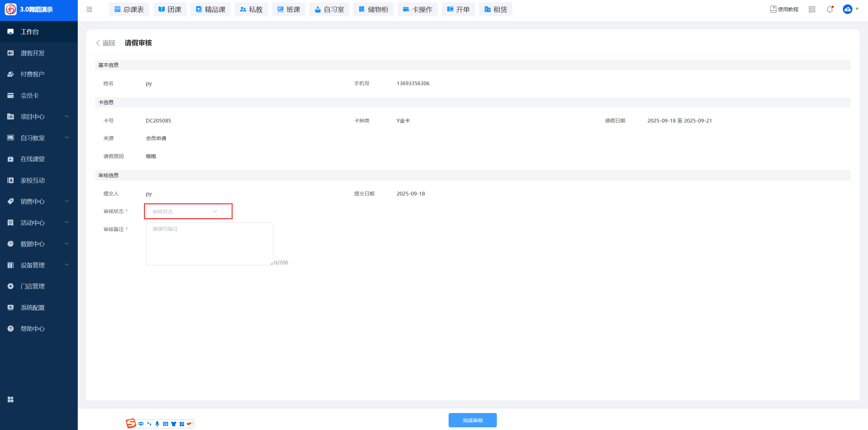Viewport: 868px width, 430px height.
Task: Toggle the Sogou microphone voice input icon
Action: click(157, 424)
